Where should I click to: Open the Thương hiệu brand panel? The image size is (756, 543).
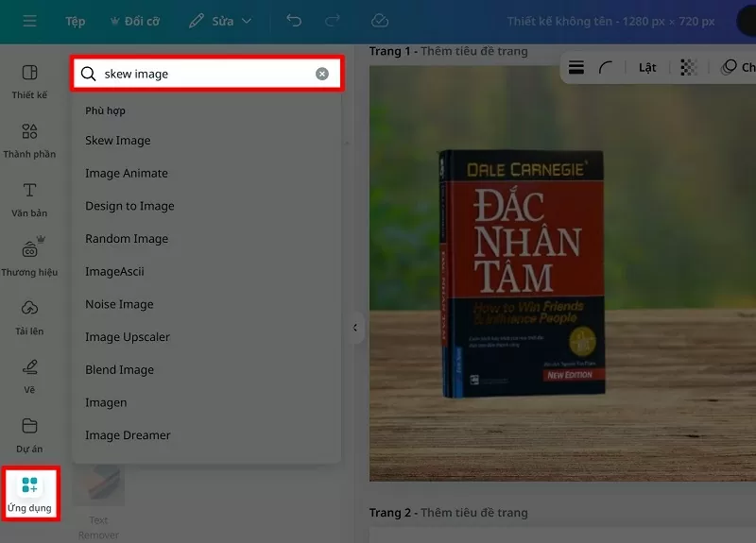coord(29,258)
